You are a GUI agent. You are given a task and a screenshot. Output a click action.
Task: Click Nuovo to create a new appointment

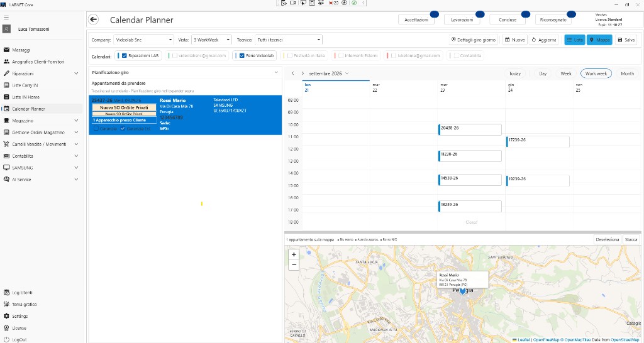tap(514, 40)
